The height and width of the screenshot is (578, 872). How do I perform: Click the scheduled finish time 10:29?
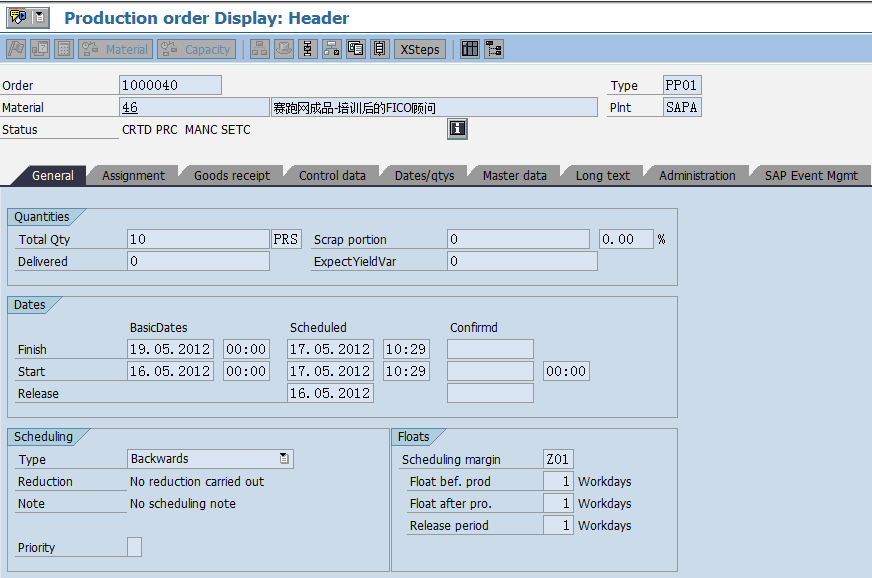pos(406,349)
